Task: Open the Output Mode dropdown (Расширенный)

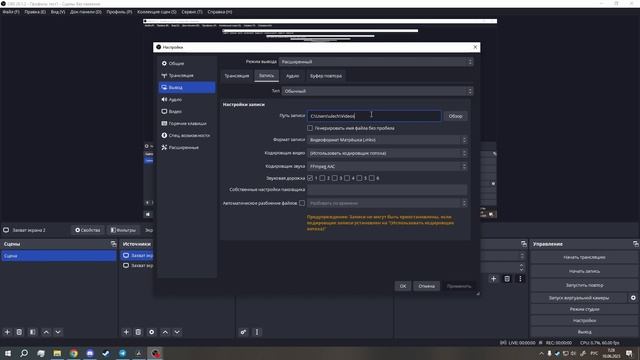Action: 376,62
